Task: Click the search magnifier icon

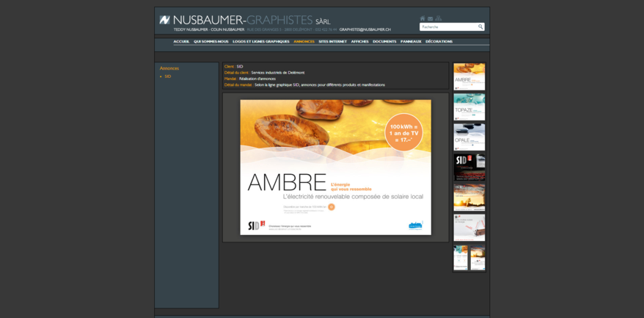Action: tap(480, 26)
